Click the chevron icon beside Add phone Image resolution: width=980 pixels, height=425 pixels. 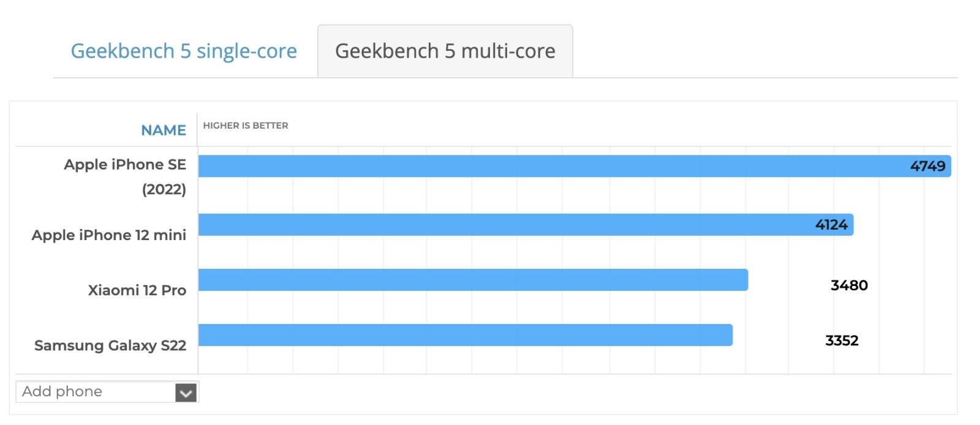pos(185,391)
